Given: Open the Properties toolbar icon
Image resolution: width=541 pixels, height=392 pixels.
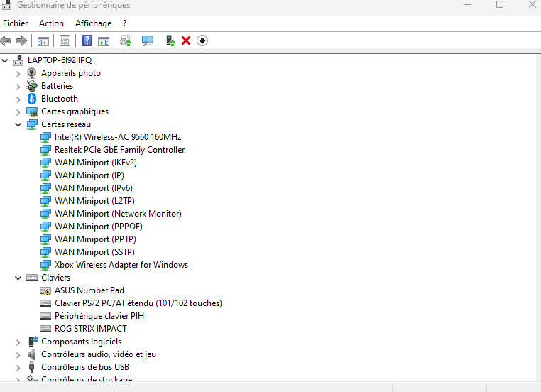Looking at the screenshot, I should pos(65,40).
